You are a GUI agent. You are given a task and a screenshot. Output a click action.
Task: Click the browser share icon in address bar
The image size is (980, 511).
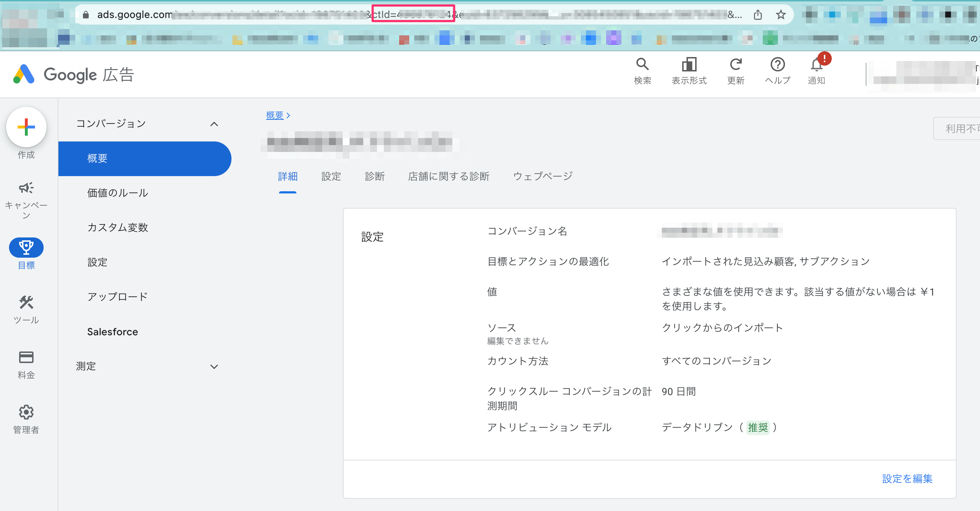pos(758,14)
